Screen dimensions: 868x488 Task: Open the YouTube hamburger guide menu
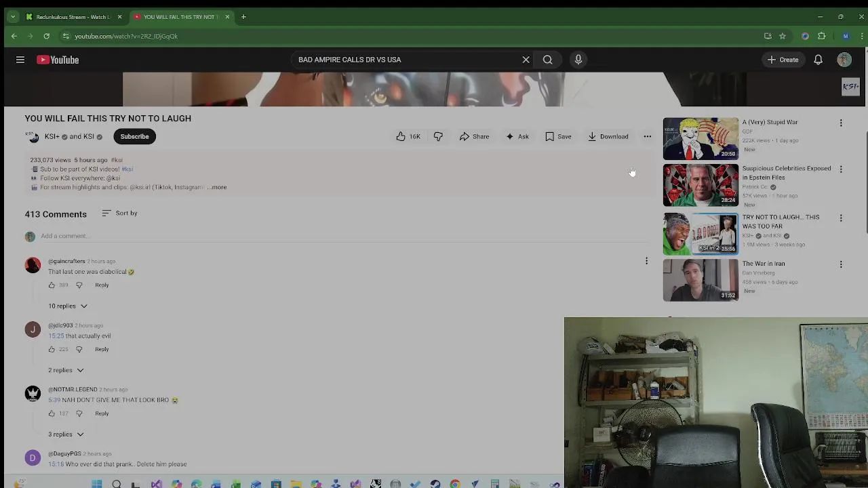click(x=20, y=60)
